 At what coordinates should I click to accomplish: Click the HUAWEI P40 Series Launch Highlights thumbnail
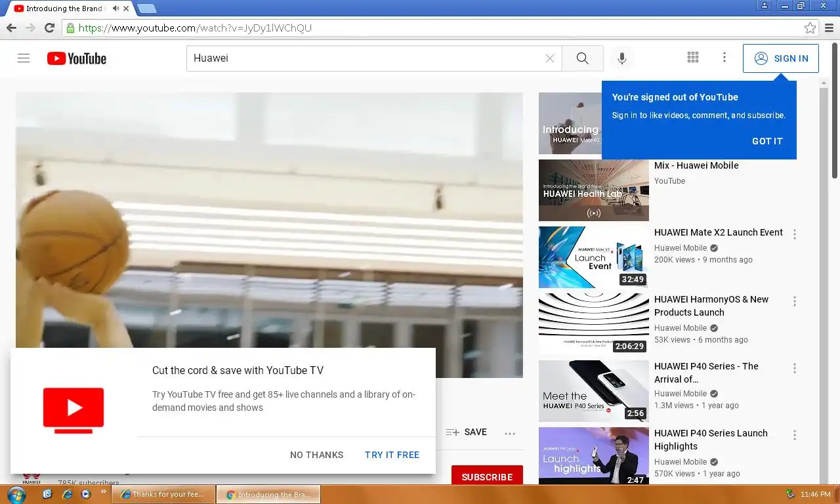coord(594,456)
